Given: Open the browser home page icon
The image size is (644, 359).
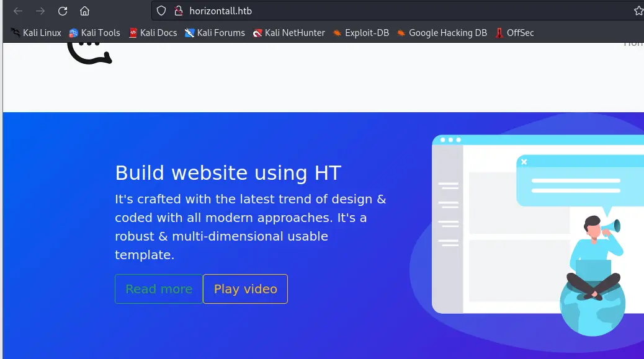Looking at the screenshot, I should 84,11.
